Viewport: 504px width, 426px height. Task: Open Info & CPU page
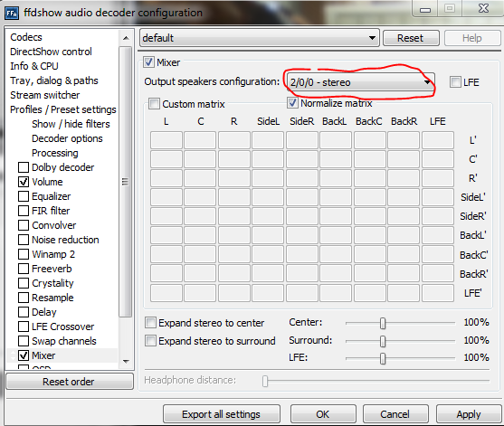click(x=34, y=66)
